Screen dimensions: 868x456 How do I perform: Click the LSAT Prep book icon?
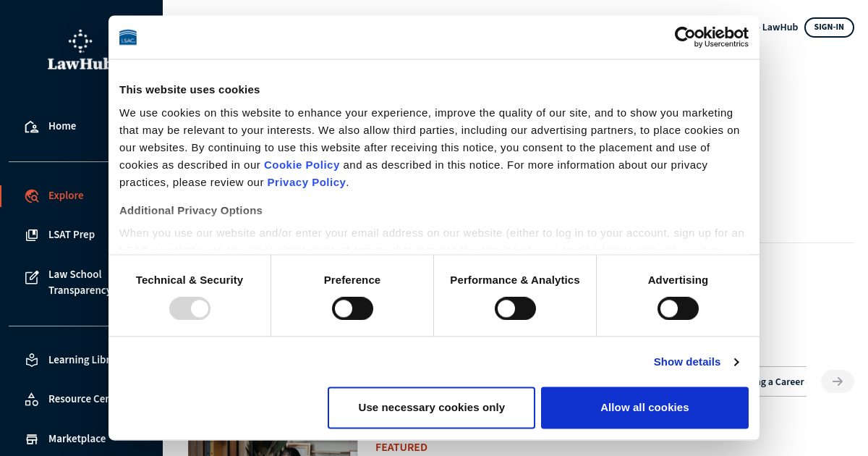31,235
